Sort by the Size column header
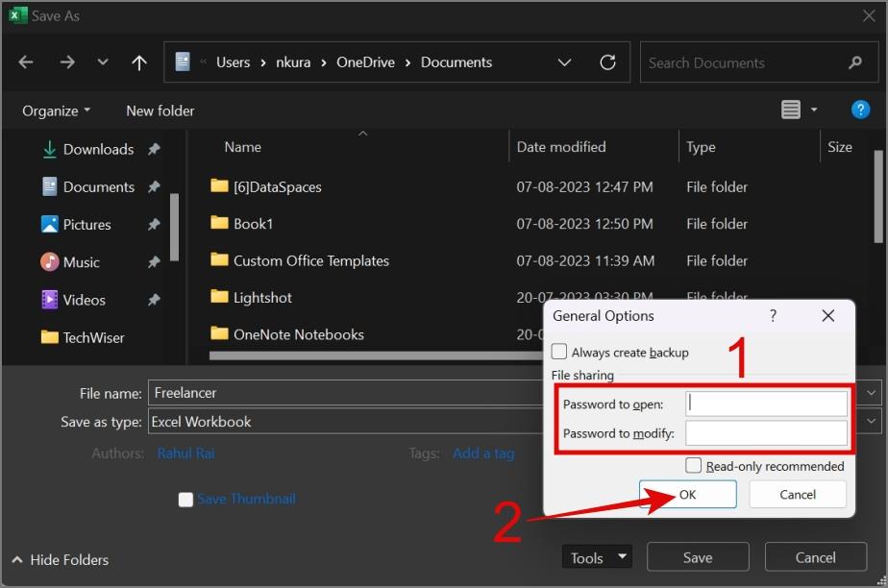Image resolution: width=888 pixels, height=588 pixels. tap(840, 147)
